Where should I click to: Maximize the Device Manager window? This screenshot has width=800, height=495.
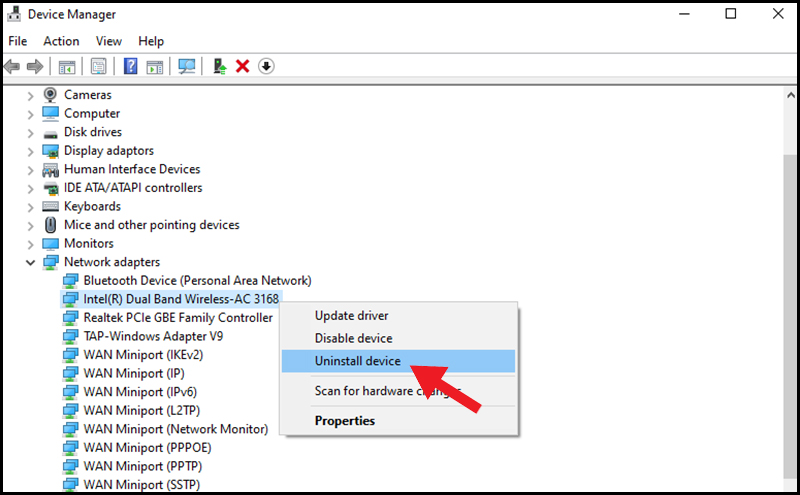click(731, 14)
